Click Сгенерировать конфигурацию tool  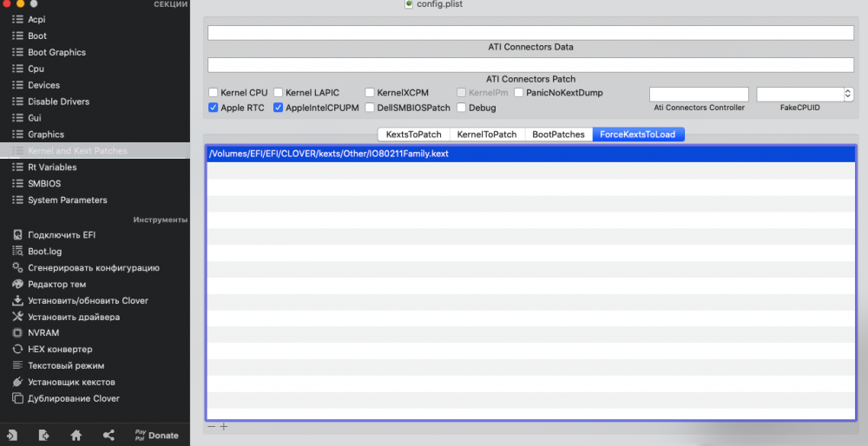pos(95,268)
